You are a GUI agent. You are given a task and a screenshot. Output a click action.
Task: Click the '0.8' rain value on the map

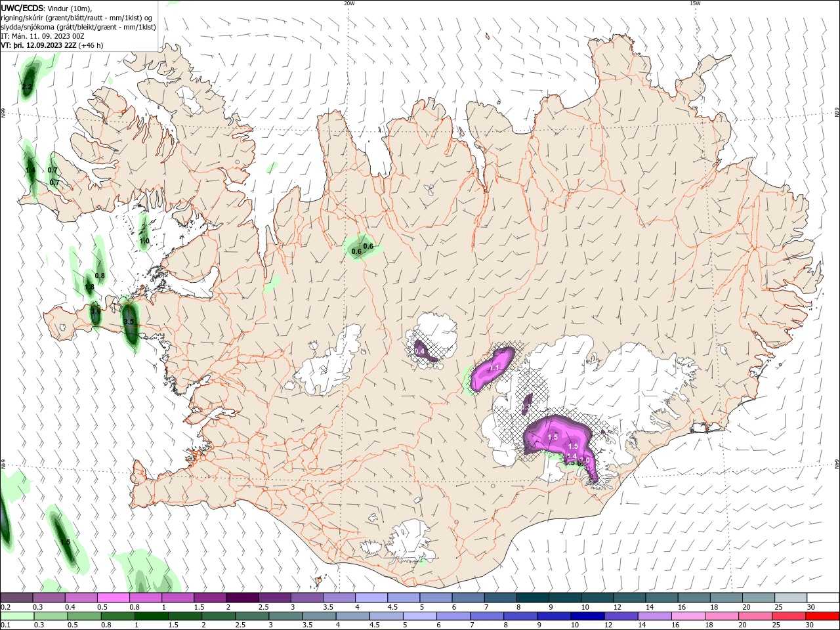(x=100, y=276)
